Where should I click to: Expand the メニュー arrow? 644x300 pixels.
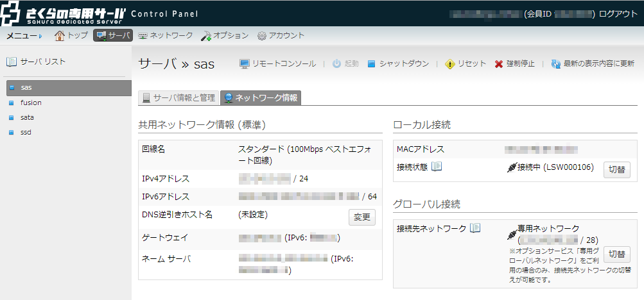pos(40,36)
